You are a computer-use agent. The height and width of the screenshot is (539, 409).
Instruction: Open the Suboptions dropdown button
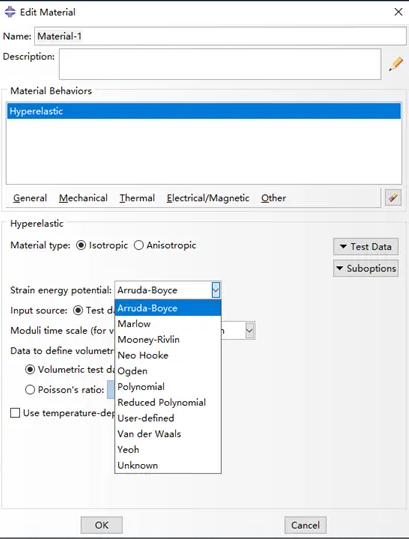click(366, 268)
